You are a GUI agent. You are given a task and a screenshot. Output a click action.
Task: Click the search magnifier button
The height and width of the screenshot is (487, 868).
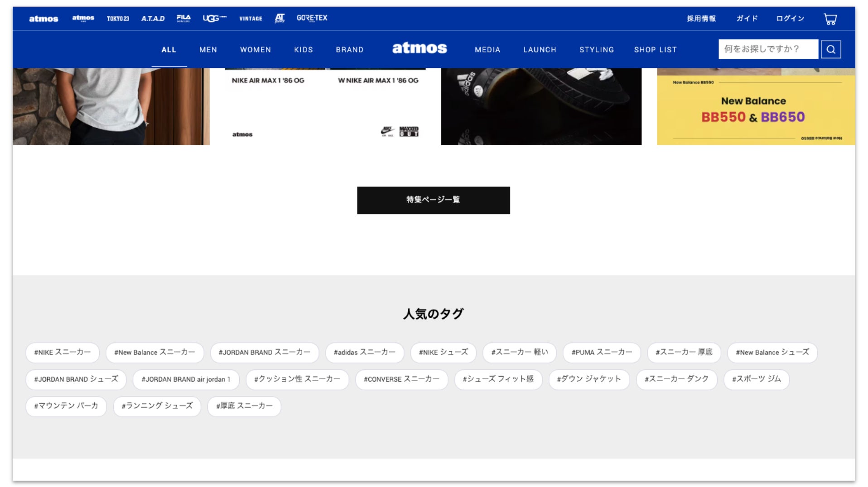[x=831, y=49]
